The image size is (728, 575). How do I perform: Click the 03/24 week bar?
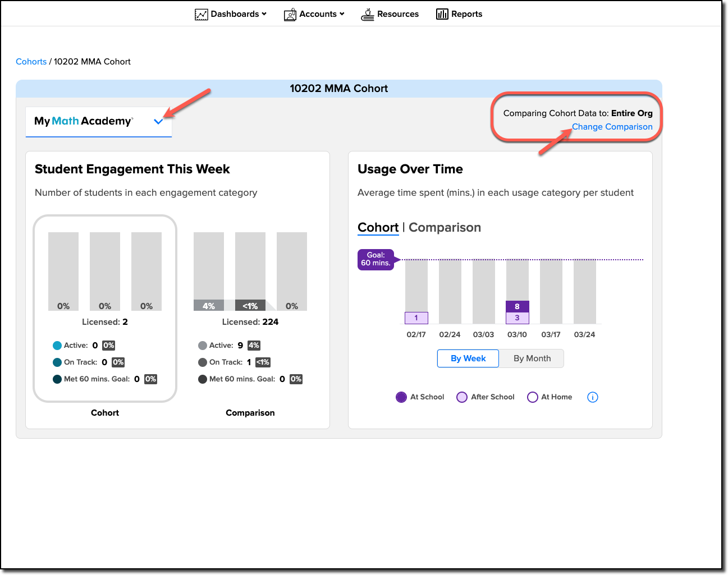coord(585,292)
